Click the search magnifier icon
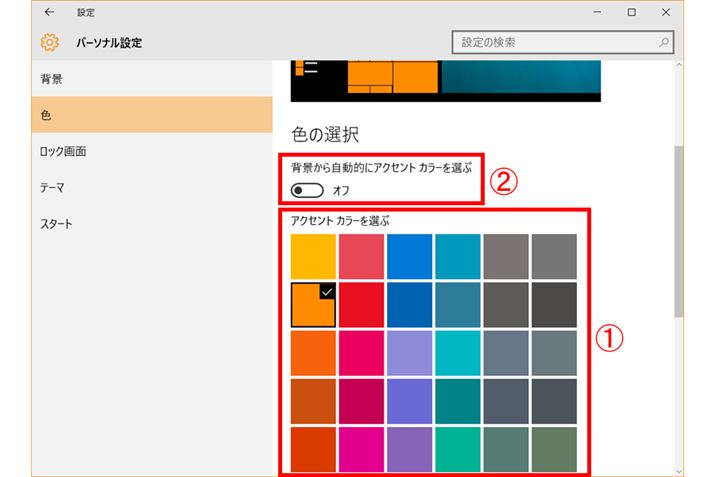Screen dimensions: 715x477 tap(664, 43)
